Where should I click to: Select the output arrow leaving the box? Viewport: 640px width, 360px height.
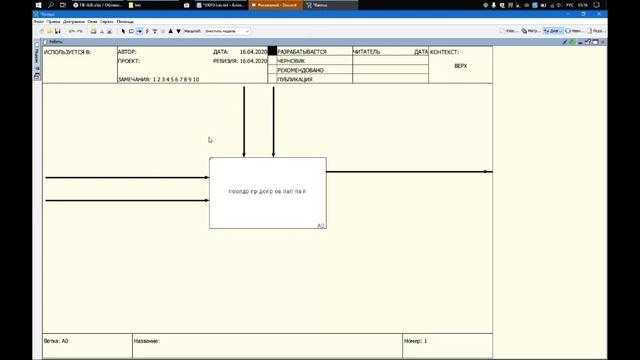(x=409, y=172)
